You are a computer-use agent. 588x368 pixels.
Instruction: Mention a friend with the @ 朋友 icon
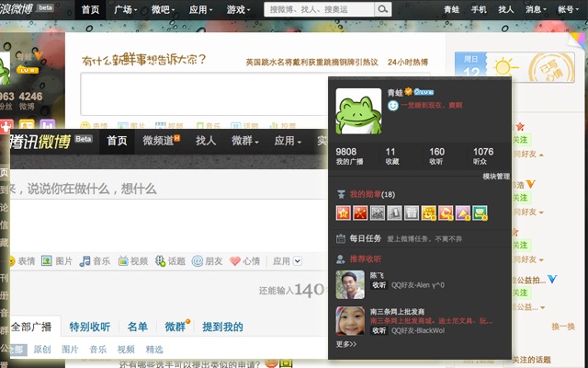coord(198,261)
